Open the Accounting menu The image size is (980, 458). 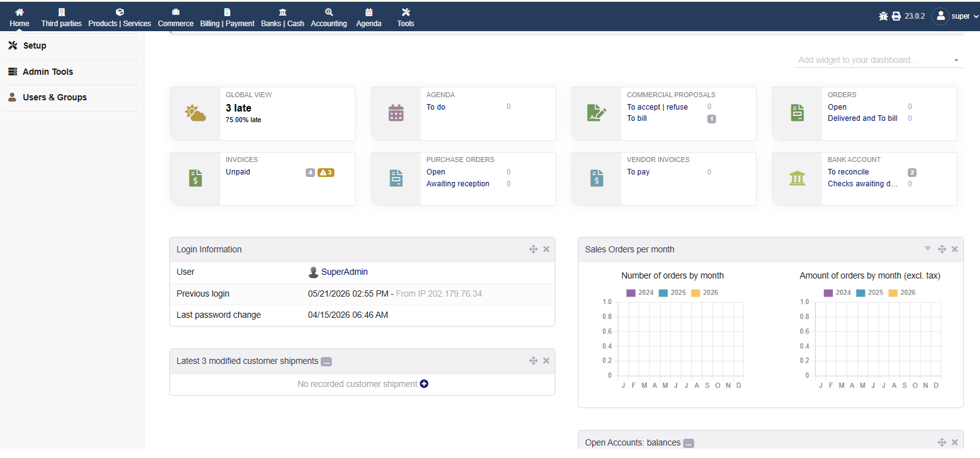[329, 17]
